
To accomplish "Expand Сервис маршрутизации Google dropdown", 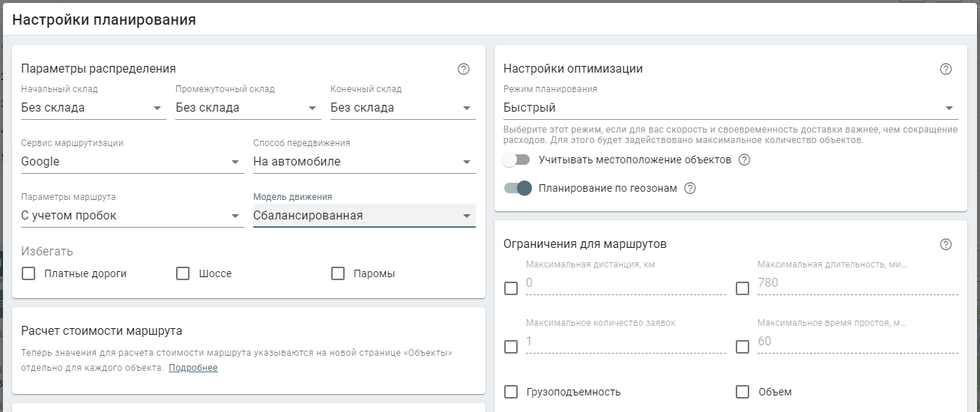I will pos(132,162).
